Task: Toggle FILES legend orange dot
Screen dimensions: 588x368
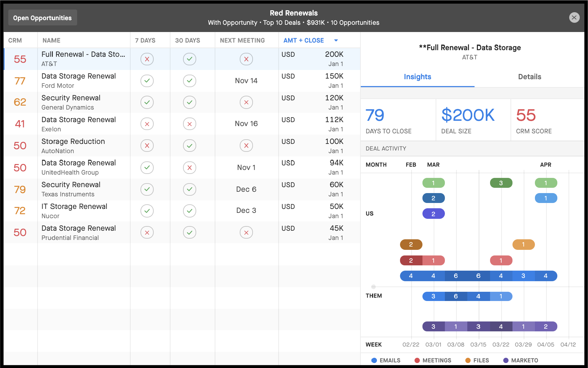Action: tap(468, 360)
